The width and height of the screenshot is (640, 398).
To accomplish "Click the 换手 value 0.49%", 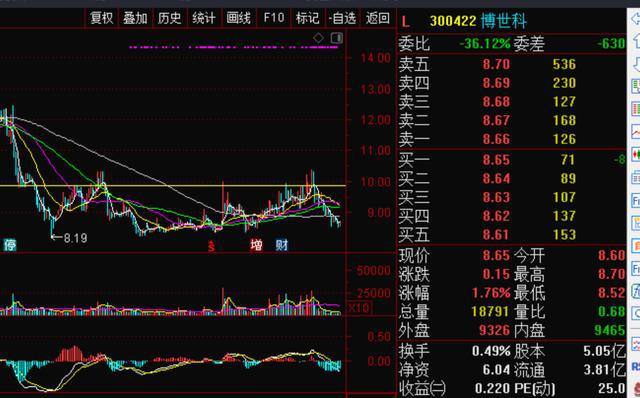I will click(x=491, y=351).
